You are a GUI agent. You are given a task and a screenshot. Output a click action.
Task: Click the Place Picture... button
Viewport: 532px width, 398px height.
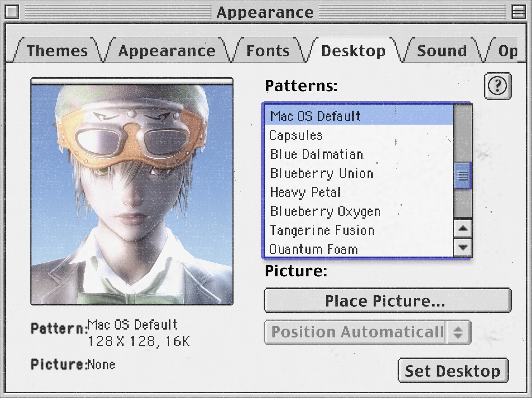(x=388, y=300)
